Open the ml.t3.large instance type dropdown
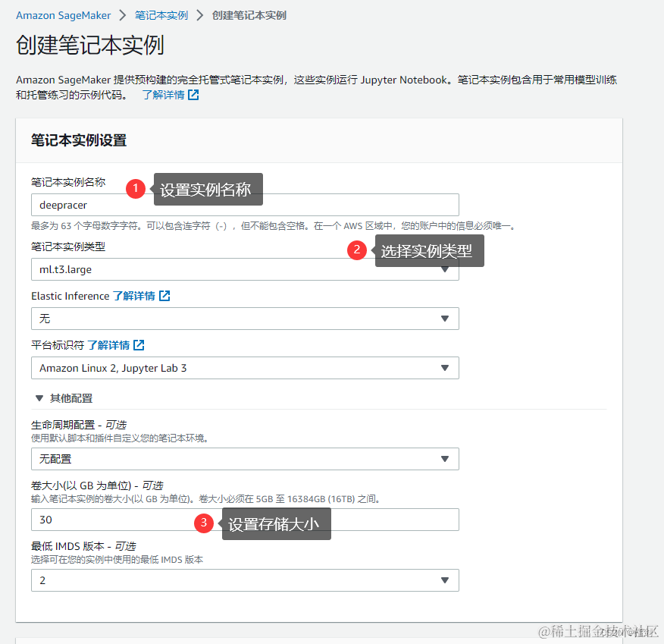This screenshot has height=644, width=664. pyautogui.click(x=245, y=269)
